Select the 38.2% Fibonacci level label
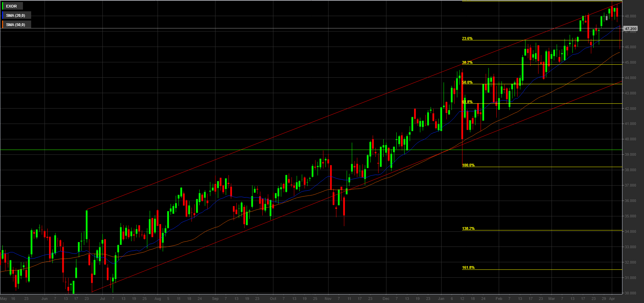This screenshot has width=644, height=303. tap(467, 62)
